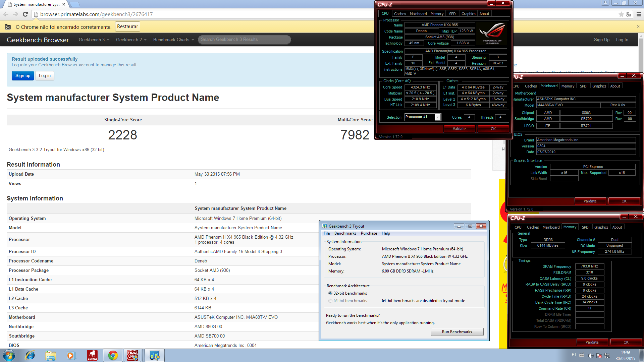644x362 pixels.
Task: Open Memory tab in the top CPU-Z window
Action: click(437, 14)
